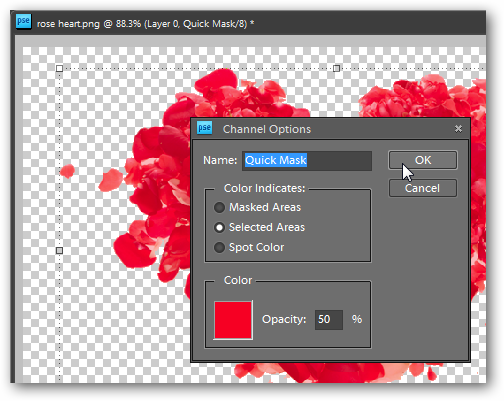
Task: Click the pse icon in document title bar
Action: 23,22
